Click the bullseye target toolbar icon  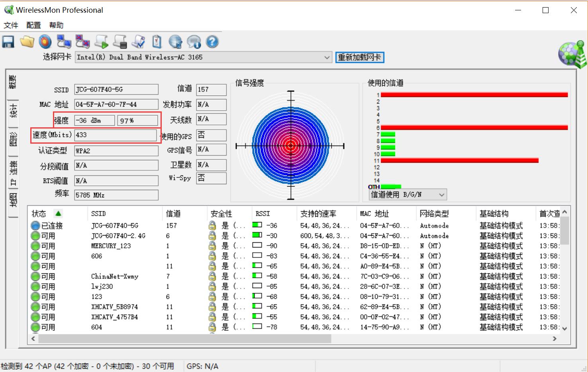coord(45,42)
